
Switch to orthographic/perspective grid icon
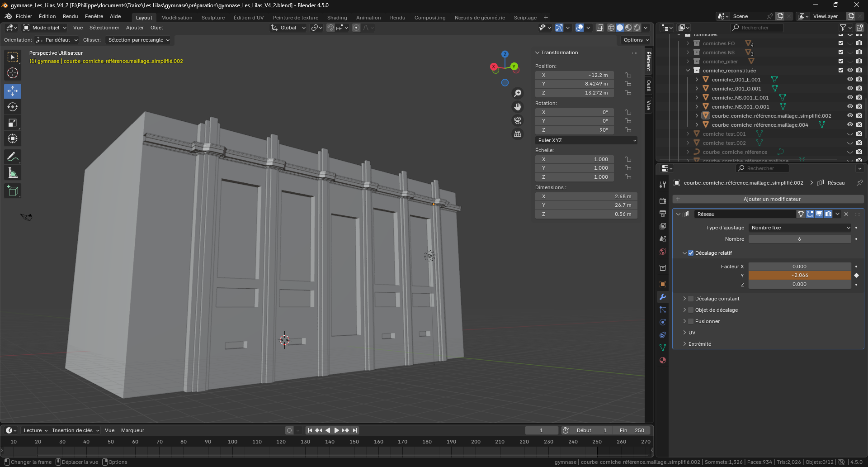(x=518, y=134)
